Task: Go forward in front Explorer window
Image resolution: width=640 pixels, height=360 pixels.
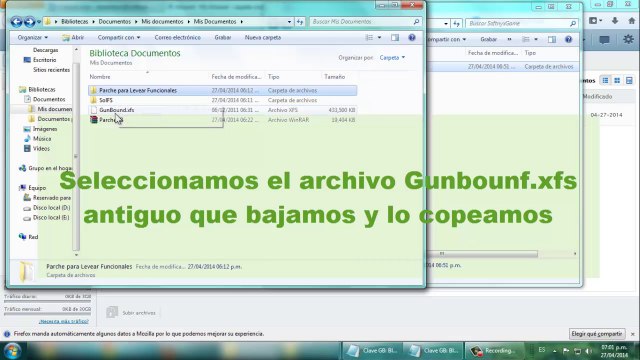Action: click(30, 22)
